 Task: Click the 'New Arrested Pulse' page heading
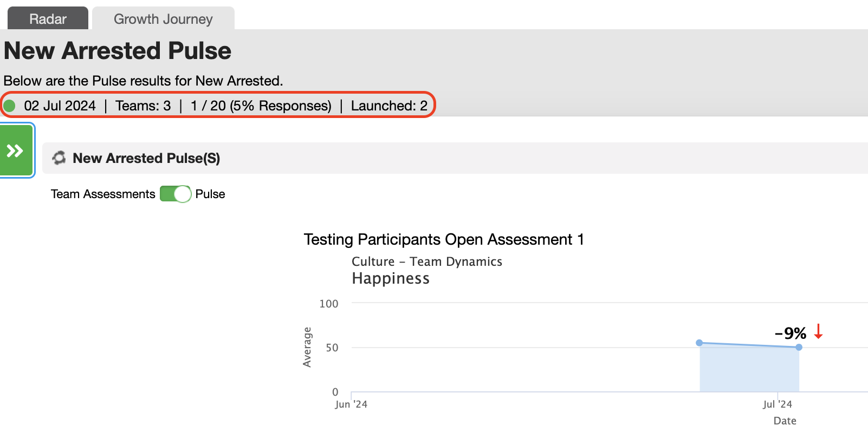point(118,50)
